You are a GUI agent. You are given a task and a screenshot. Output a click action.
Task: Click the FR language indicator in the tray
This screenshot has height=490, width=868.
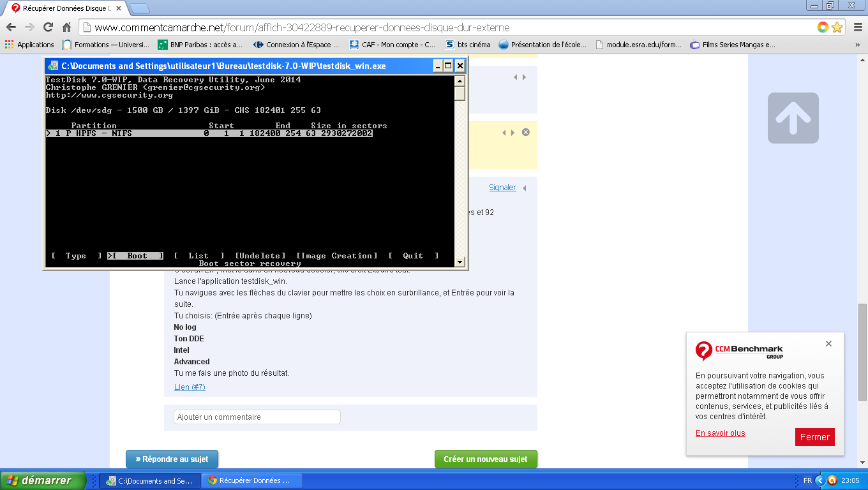pos(807,480)
